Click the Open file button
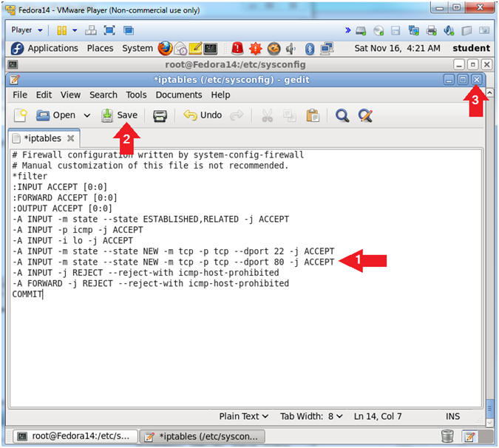The width and height of the screenshot is (499, 448). (x=55, y=115)
